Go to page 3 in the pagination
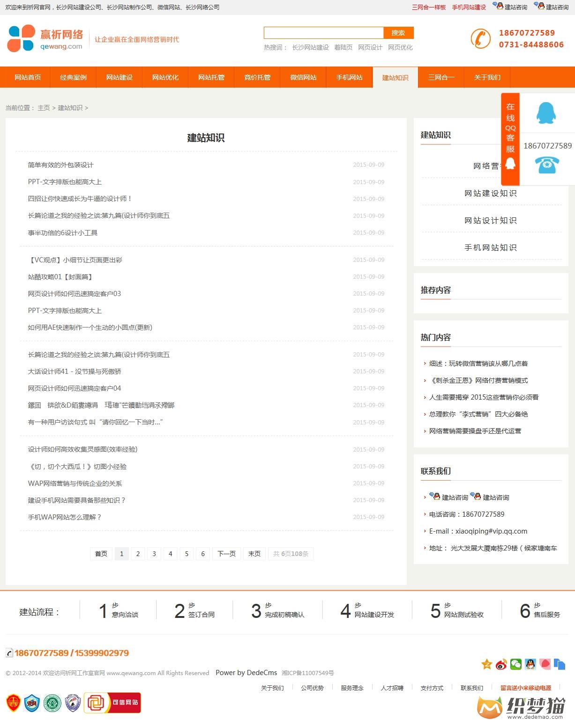 154,554
